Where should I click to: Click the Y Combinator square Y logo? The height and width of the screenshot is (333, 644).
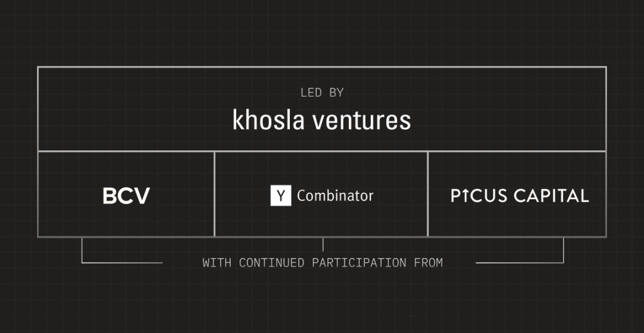click(x=281, y=195)
